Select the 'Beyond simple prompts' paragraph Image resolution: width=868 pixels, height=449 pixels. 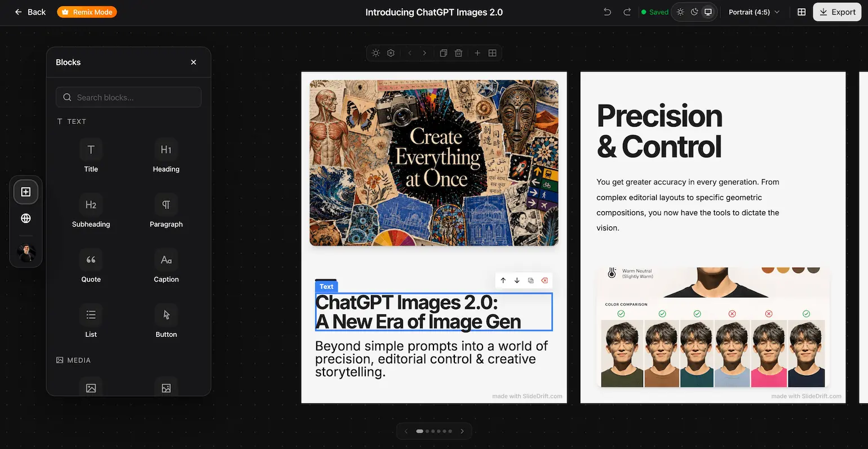point(432,359)
